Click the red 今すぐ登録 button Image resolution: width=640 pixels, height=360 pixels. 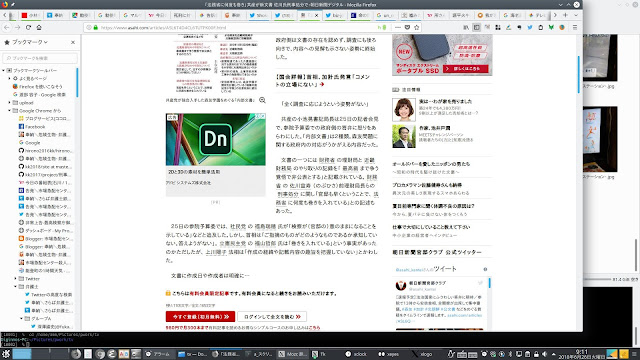[200, 316]
